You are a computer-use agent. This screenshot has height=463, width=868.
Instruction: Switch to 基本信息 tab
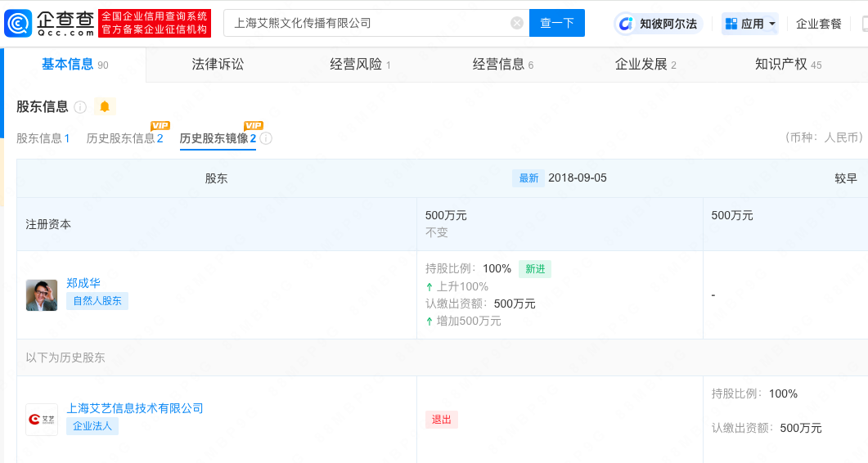(75, 65)
